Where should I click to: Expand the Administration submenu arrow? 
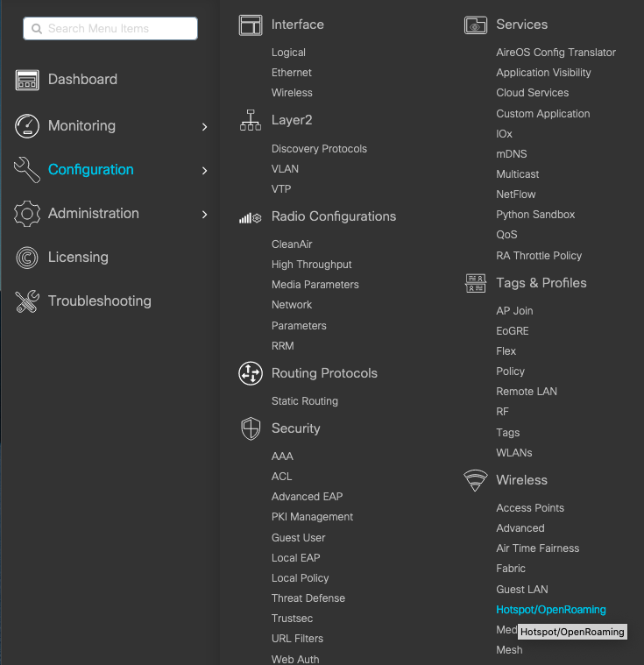coord(205,215)
